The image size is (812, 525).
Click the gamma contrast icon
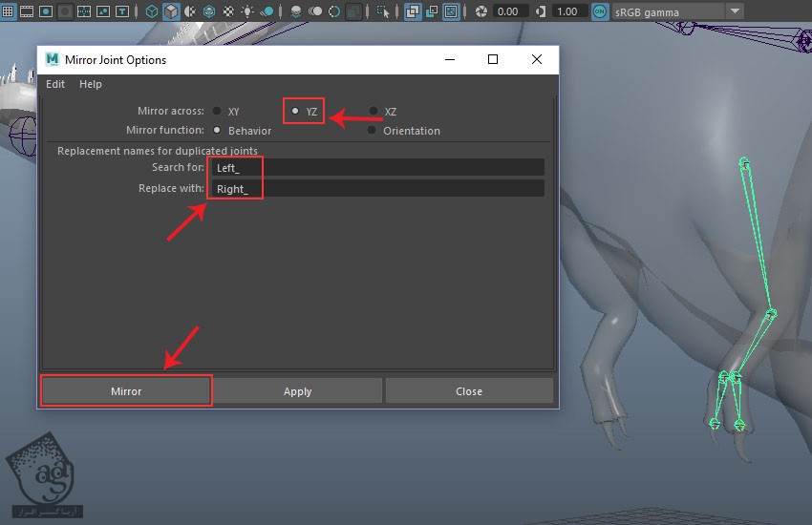pyautogui.click(x=541, y=11)
